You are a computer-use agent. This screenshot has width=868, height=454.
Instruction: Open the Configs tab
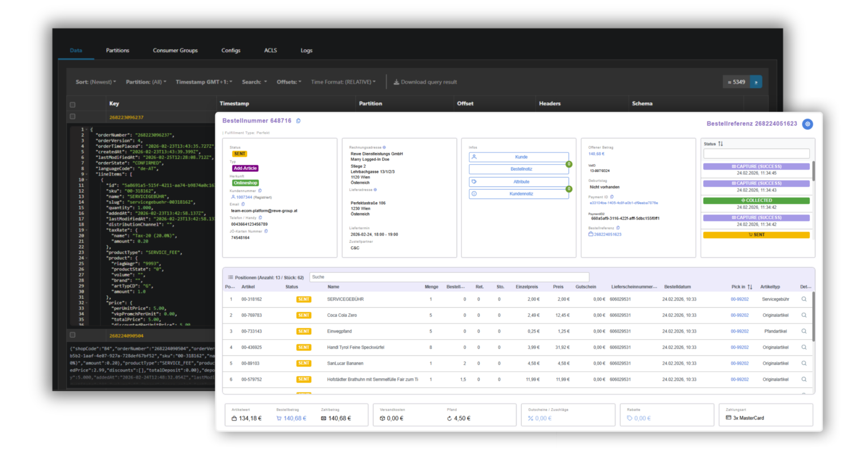coord(231,50)
